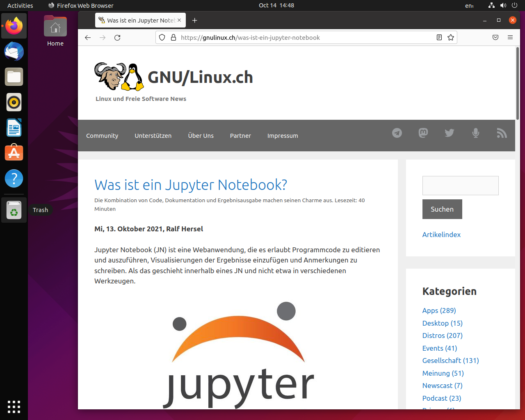Show applications grid button
This screenshot has height=420, width=525.
(14, 406)
